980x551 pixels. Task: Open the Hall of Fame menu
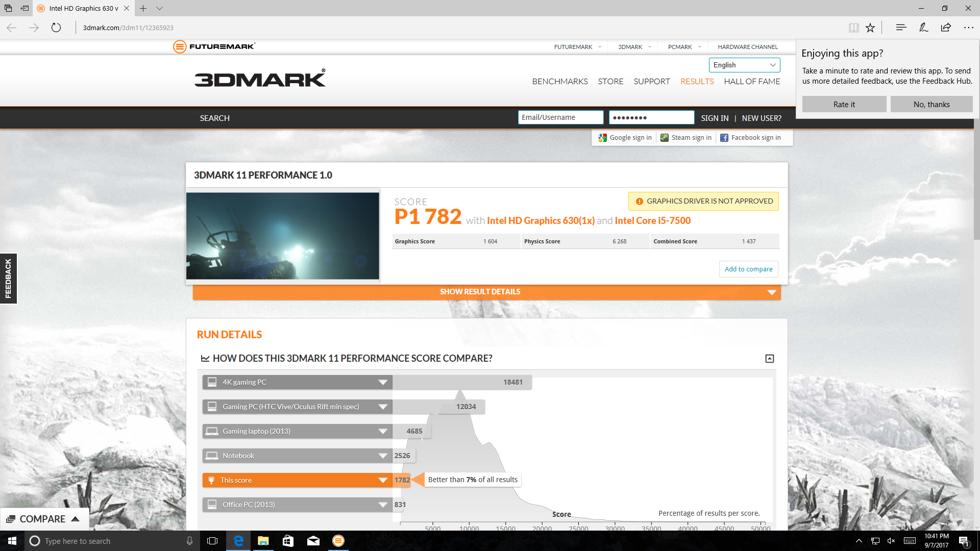tap(752, 81)
